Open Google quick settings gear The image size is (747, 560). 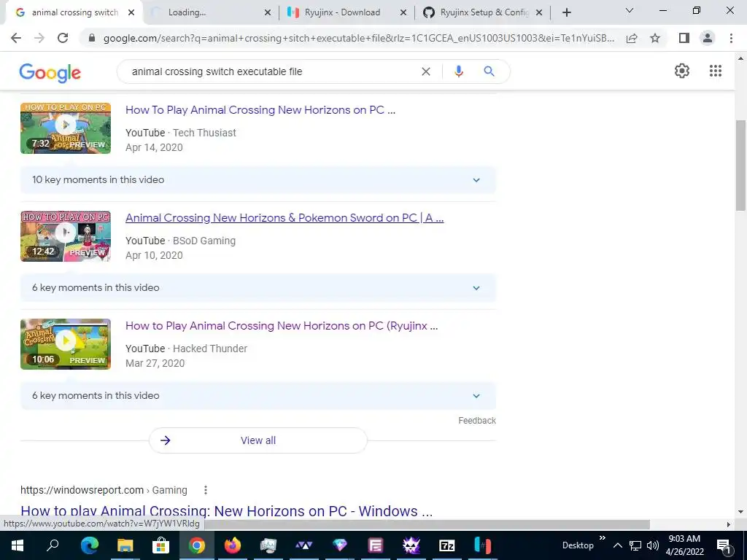682,71
